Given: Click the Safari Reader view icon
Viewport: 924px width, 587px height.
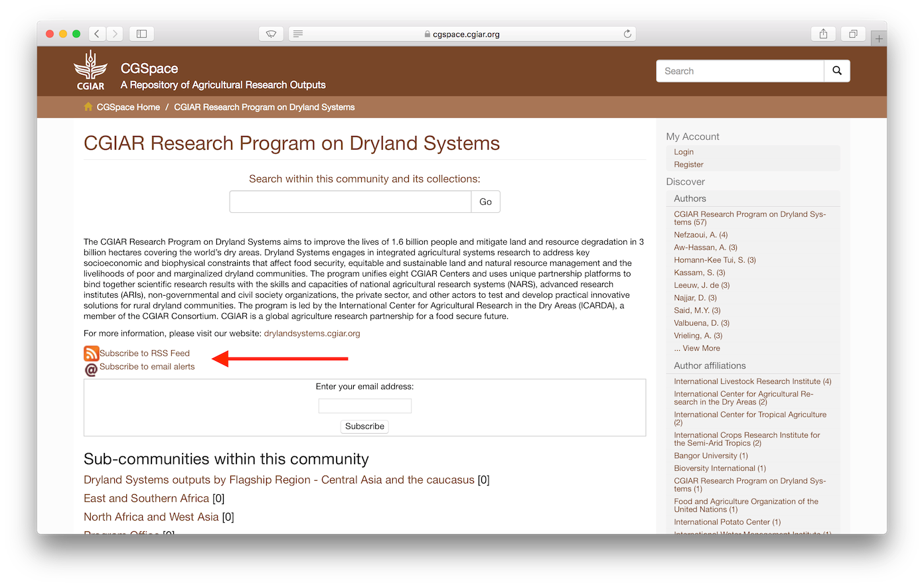Looking at the screenshot, I should click(x=298, y=34).
